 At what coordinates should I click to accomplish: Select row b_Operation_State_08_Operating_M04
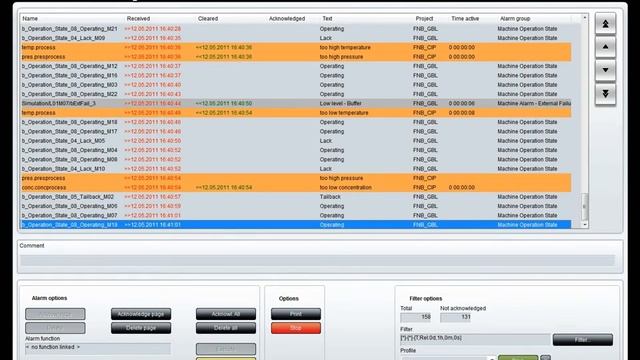click(x=296, y=150)
